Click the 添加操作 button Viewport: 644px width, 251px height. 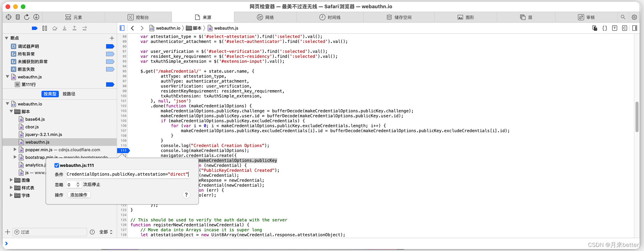(79, 195)
